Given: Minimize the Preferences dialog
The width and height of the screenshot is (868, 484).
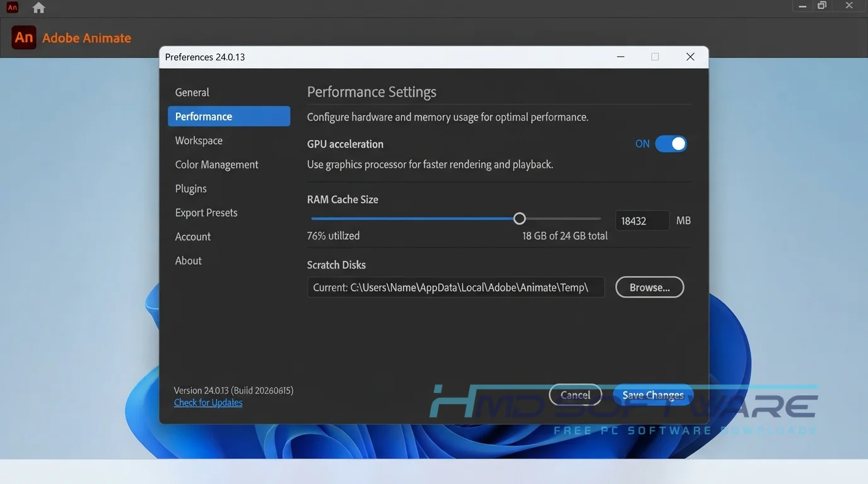Looking at the screenshot, I should (621, 57).
